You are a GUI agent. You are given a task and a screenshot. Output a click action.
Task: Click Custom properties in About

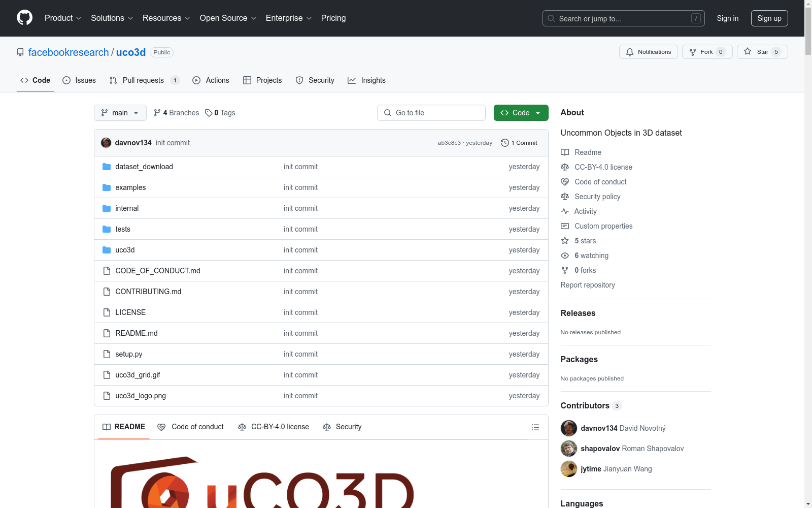[x=603, y=226]
